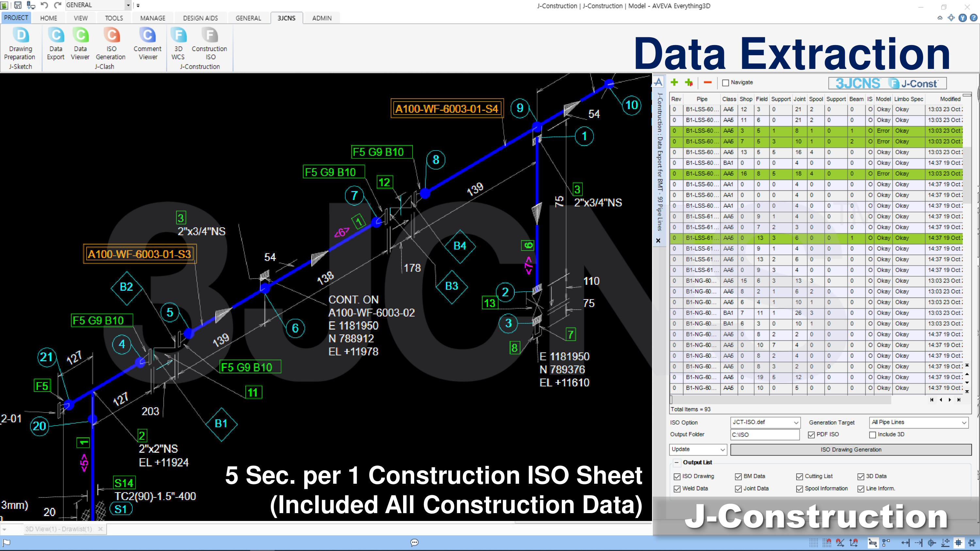Collapse the Output List section
The height and width of the screenshot is (551, 980).
point(677,462)
